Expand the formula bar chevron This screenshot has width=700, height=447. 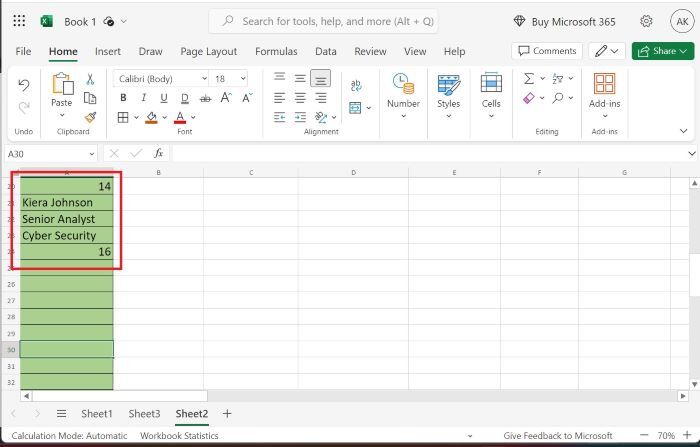click(692, 154)
